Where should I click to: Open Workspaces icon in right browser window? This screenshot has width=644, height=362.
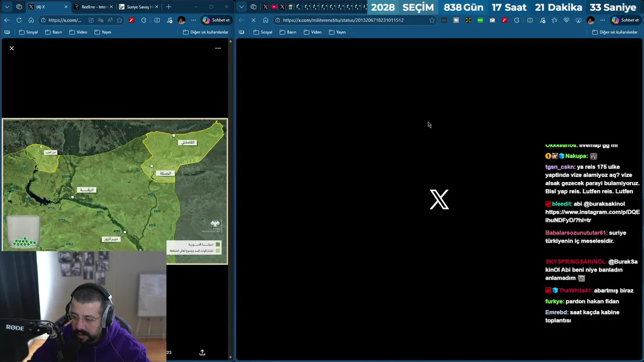tap(254, 7)
